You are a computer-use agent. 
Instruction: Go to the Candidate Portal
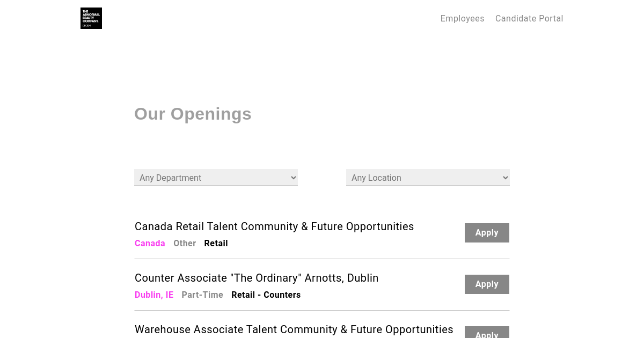pos(529,19)
